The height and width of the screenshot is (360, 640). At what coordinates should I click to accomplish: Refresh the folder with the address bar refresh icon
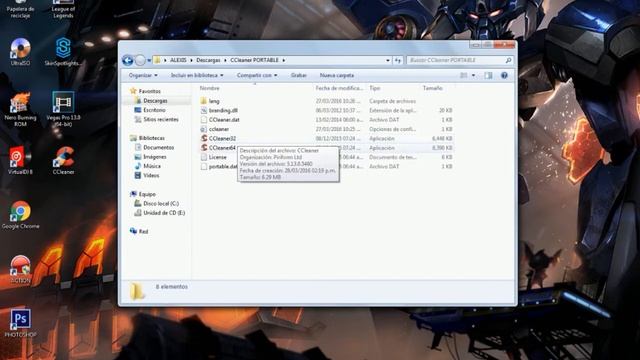point(398,60)
